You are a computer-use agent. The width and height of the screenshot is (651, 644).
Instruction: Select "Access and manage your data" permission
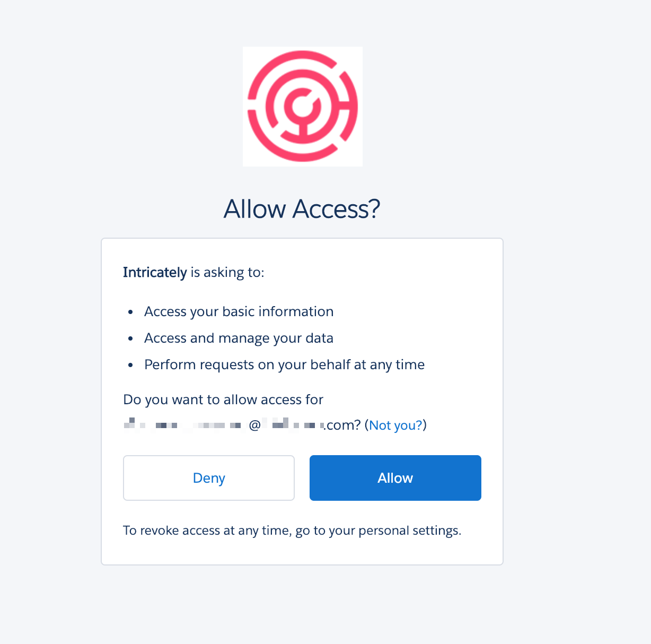point(239,338)
